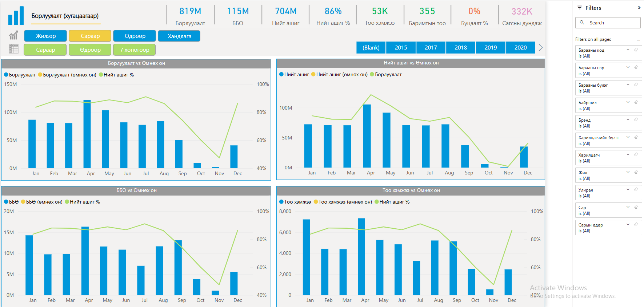Click the green Өдрөөр button

(90, 50)
